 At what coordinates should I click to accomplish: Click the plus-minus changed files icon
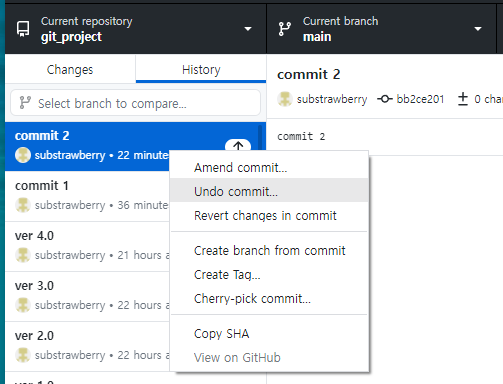tap(463, 99)
